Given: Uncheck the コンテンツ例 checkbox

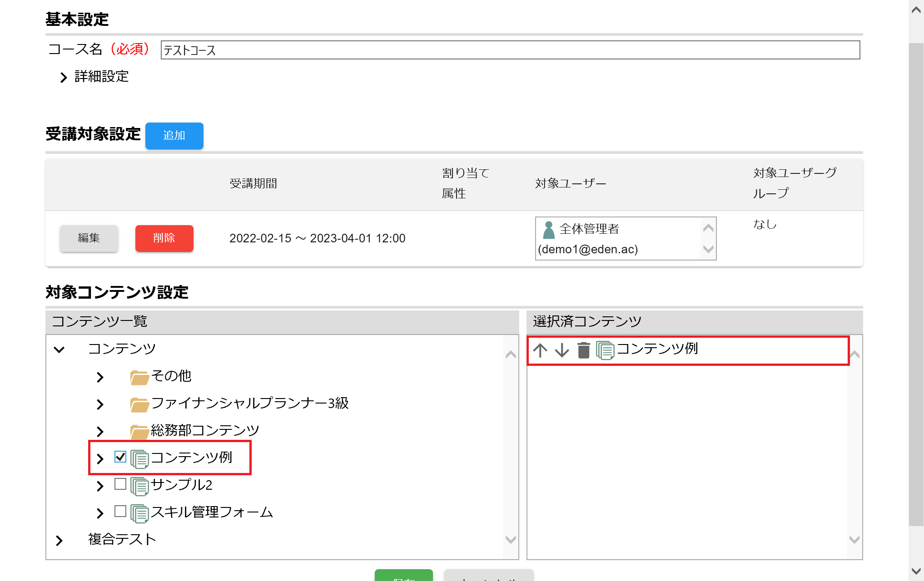Looking at the screenshot, I should pyautogui.click(x=120, y=457).
